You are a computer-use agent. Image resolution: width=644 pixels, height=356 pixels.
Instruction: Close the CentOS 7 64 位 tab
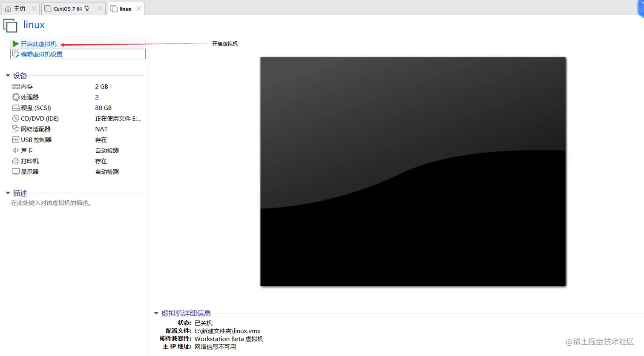(x=100, y=9)
